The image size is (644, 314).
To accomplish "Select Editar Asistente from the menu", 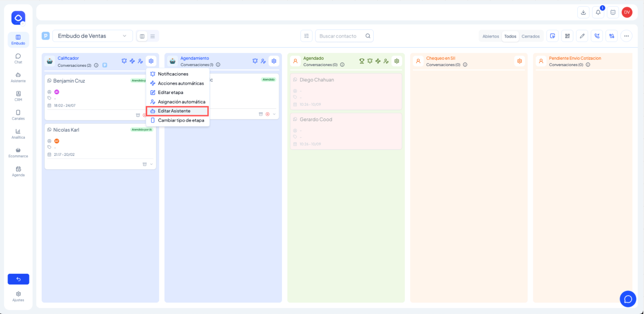I will [174, 111].
